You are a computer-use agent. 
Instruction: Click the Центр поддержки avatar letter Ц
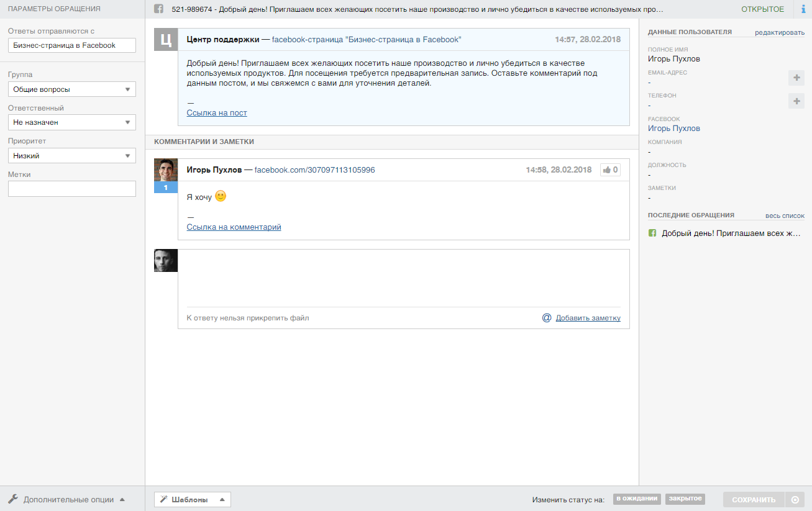click(x=166, y=40)
